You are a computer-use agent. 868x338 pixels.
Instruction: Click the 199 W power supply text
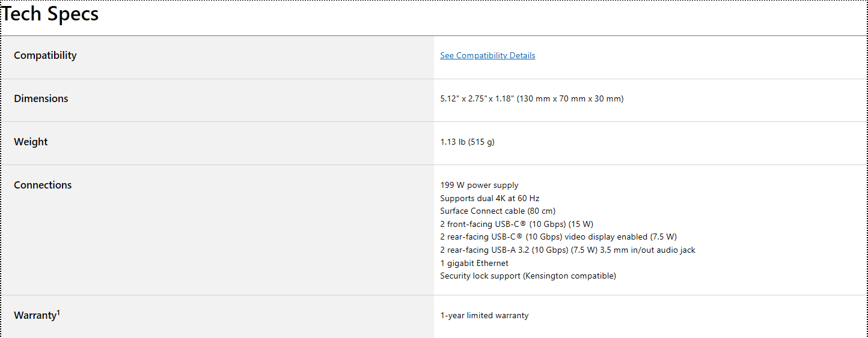479,186
